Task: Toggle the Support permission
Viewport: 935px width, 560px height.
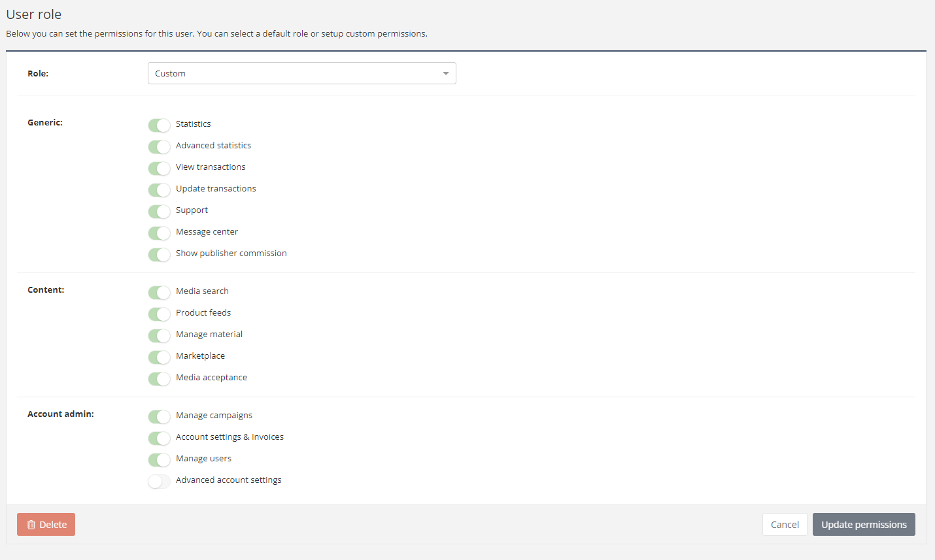Action: coord(159,211)
